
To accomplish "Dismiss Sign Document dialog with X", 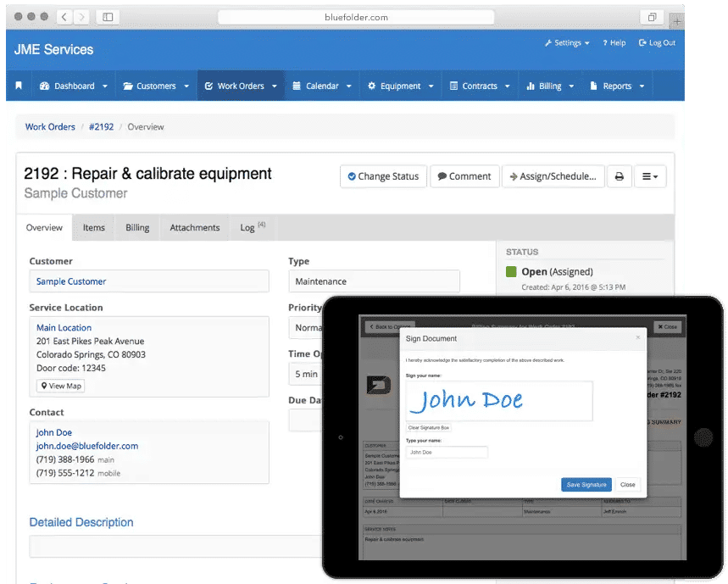I will coord(638,337).
